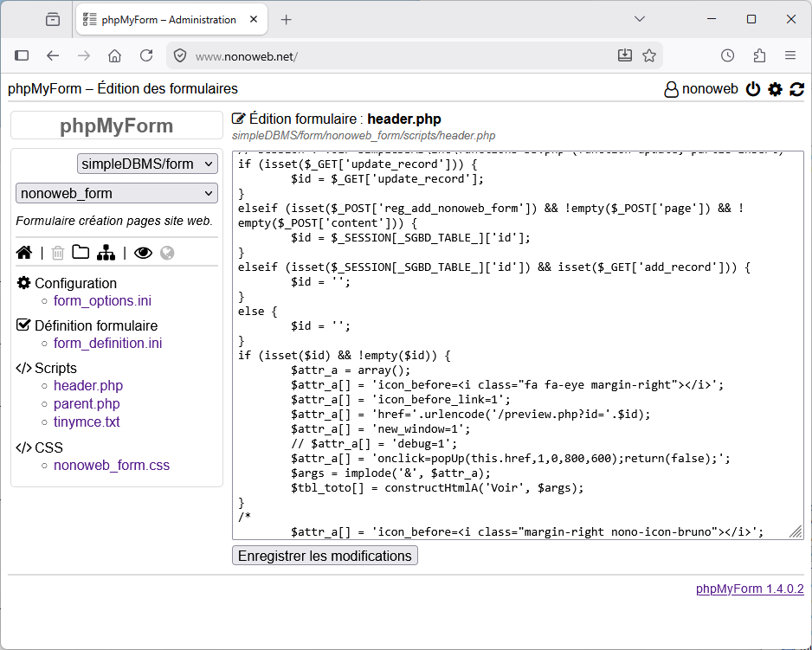Click the browser forward arrow
The image size is (812, 650).
click(x=84, y=55)
